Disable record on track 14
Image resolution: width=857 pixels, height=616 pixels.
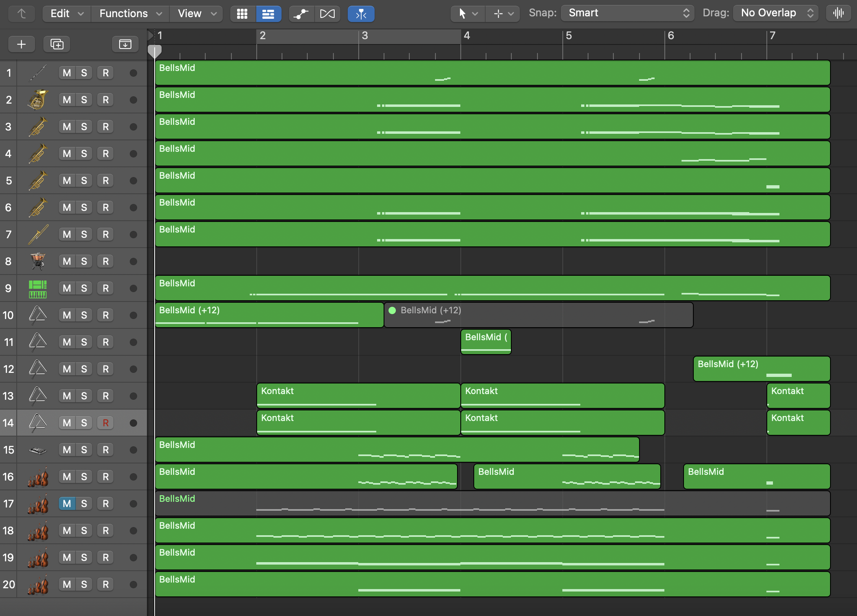point(106,423)
